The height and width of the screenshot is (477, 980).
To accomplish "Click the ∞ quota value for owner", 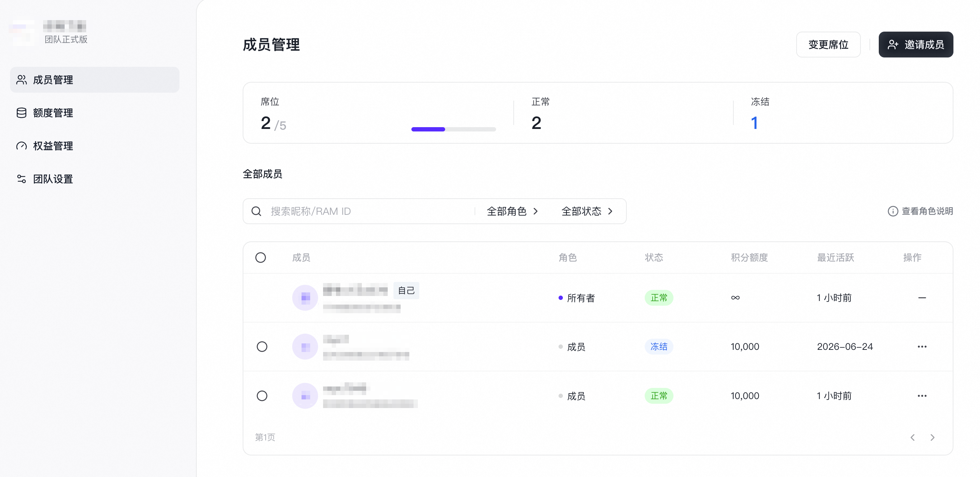I will click(x=736, y=298).
